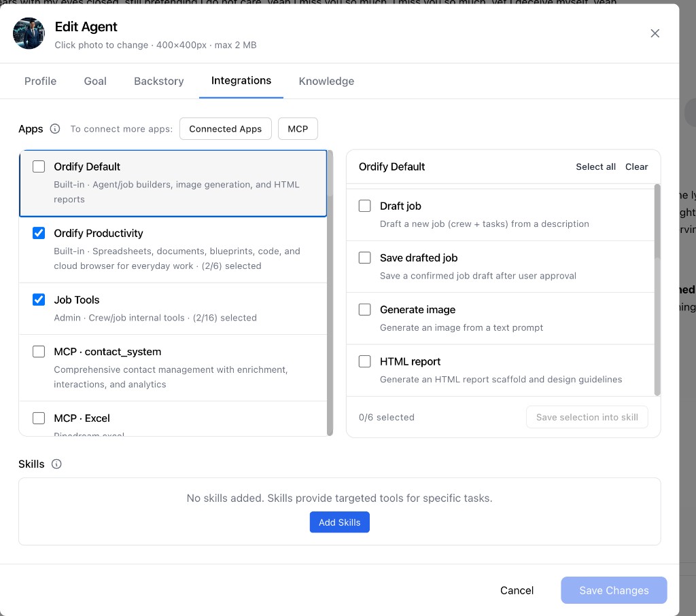This screenshot has width=696, height=616.
Task: Click the Ordify Default tools scrollbar
Action: point(657,289)
